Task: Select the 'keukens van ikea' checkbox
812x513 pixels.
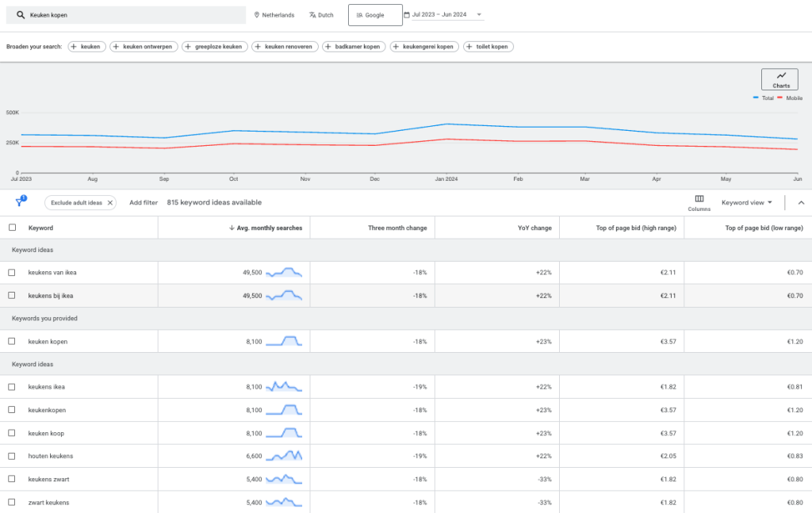Action: click(12, 272)
